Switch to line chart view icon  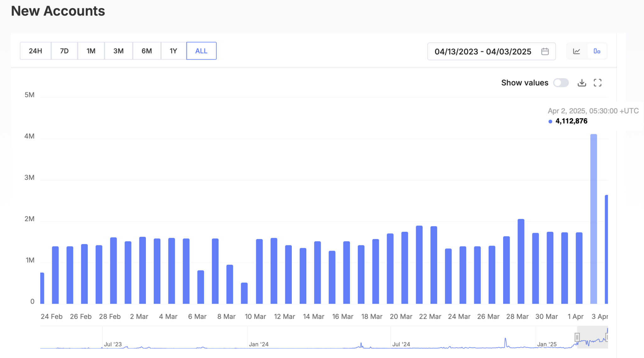(576, 51)
